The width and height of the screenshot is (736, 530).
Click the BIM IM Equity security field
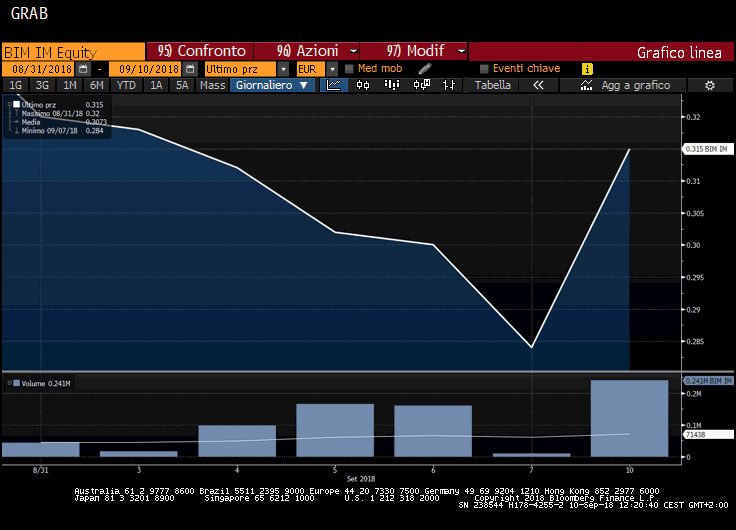point(73,52)
